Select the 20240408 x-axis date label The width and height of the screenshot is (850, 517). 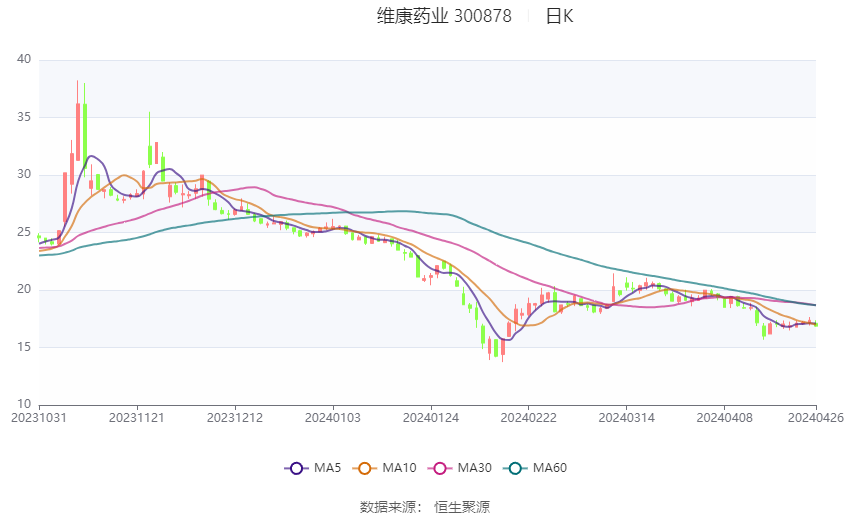tap(725, 418)
